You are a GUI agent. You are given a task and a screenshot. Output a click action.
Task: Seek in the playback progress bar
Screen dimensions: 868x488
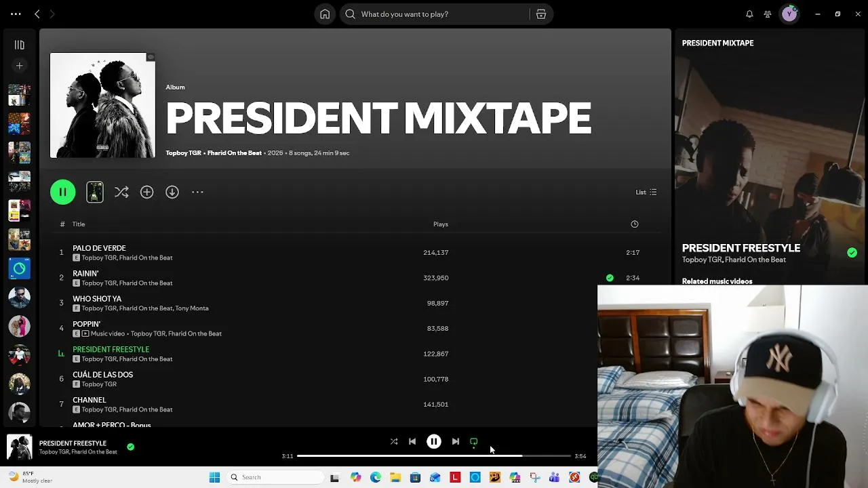coord(434,456)
